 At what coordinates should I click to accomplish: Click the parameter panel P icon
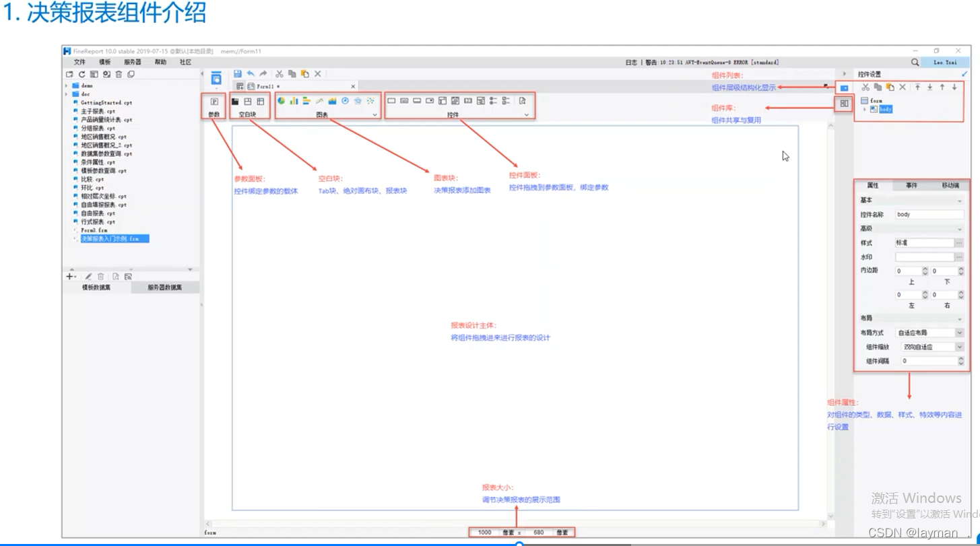(x=214, y=102)
